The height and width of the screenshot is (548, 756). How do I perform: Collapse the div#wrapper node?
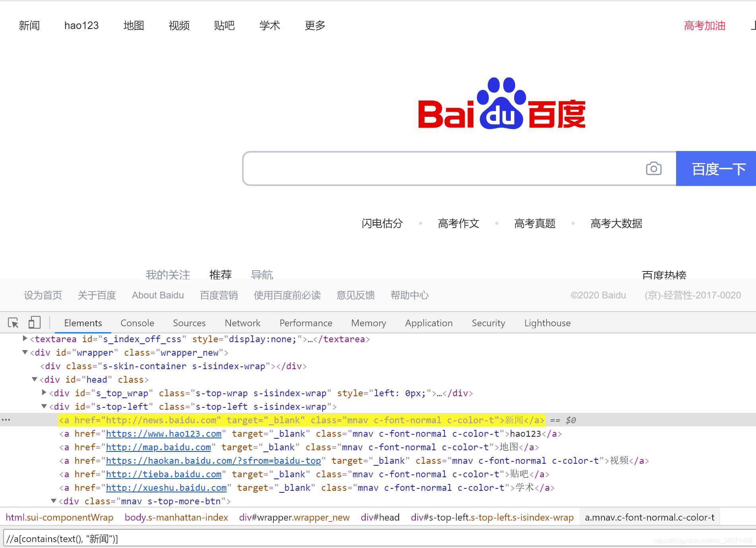click(25, 352)
